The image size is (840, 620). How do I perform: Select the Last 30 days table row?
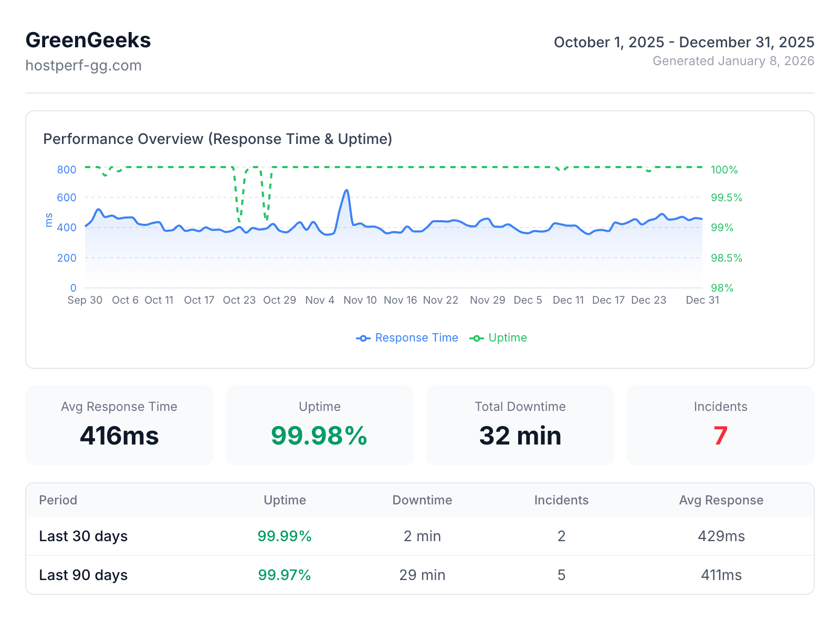[420, 536]
